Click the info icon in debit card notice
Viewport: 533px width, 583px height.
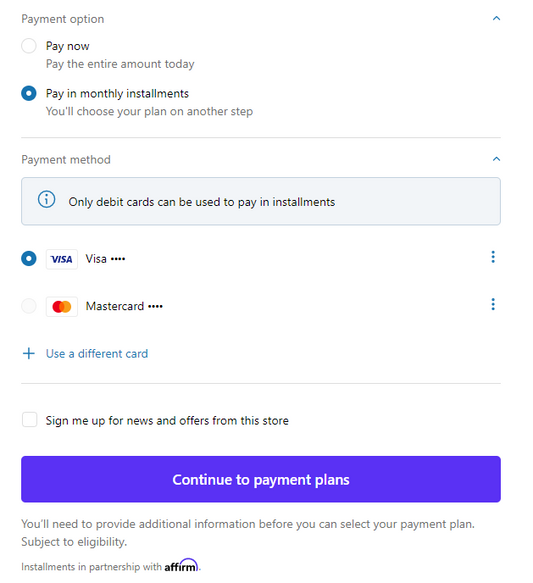pyautogui.click(x=46, y=199)
